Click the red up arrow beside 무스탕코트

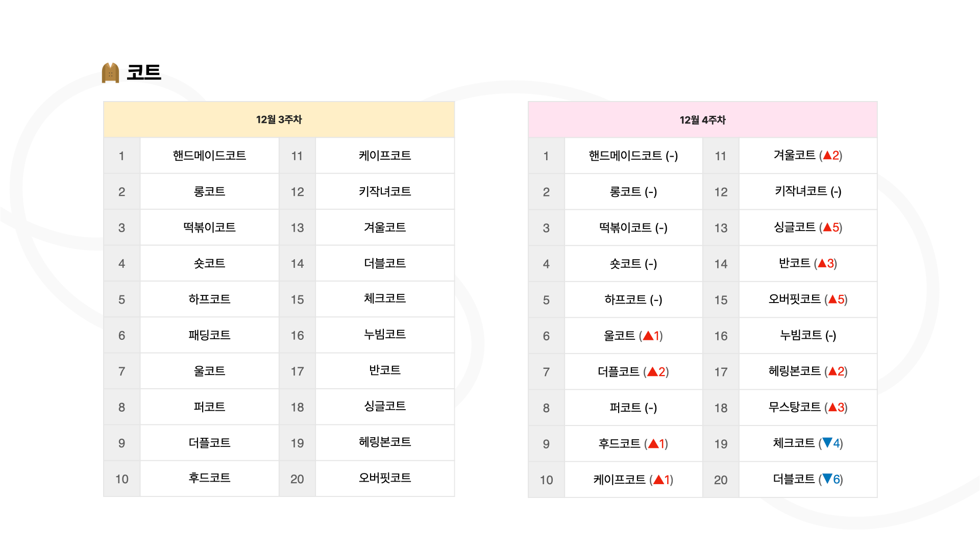[x=832, y=407]
